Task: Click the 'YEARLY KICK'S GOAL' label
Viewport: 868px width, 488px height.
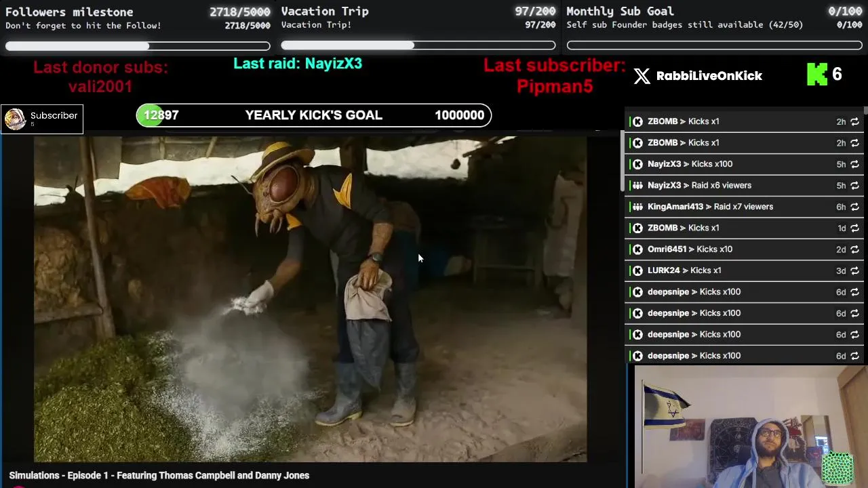Action: click(x=314, y=115)
